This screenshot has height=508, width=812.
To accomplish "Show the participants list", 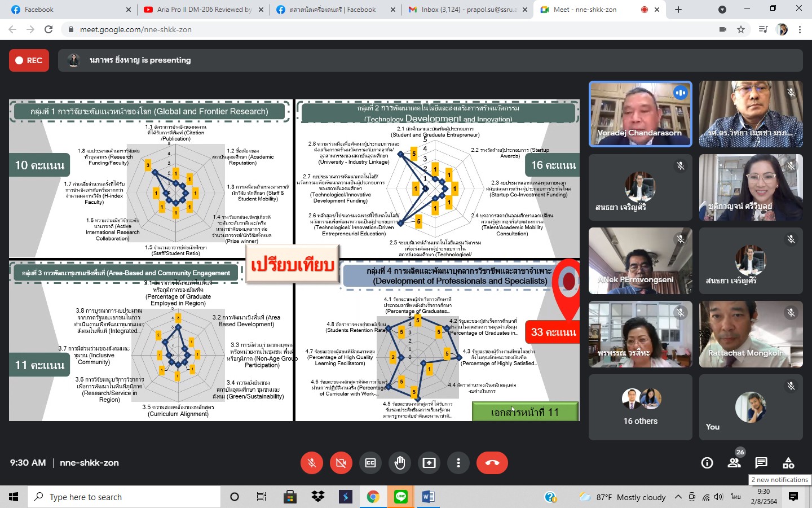I will [x=734, y=463].
